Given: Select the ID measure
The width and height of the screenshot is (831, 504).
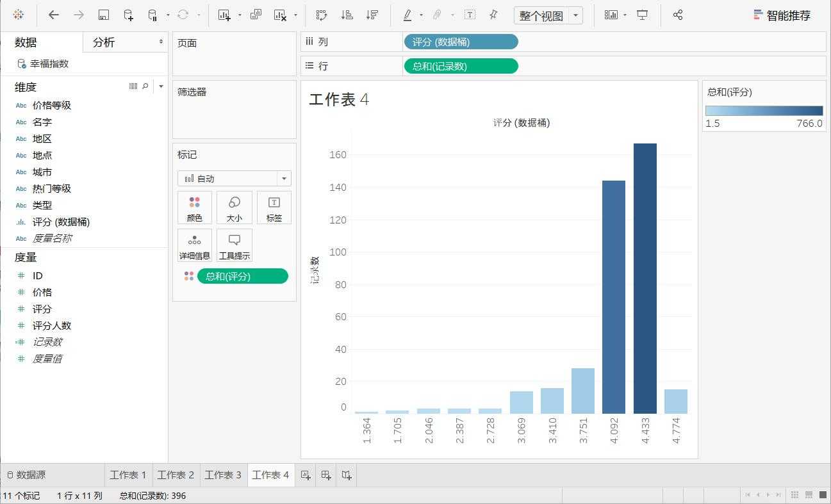Looking at the screenshot, I should pyautogui.click(x=38, y=275).
